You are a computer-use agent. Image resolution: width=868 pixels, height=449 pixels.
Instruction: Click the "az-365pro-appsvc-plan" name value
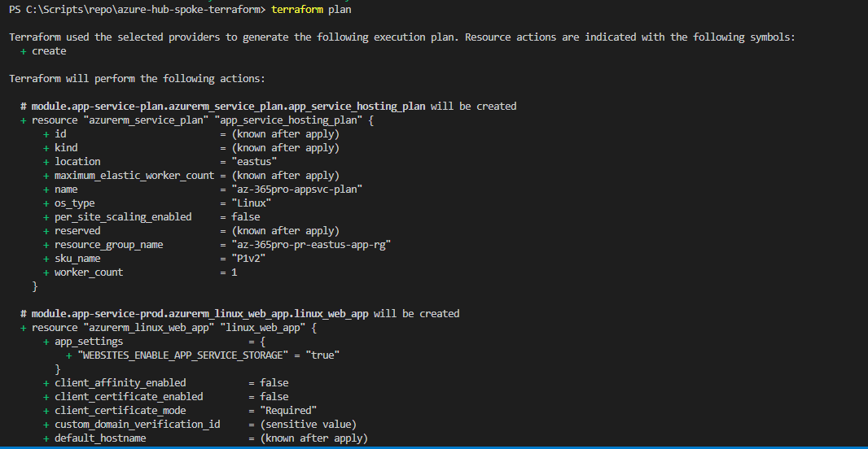tap(296, 189)
